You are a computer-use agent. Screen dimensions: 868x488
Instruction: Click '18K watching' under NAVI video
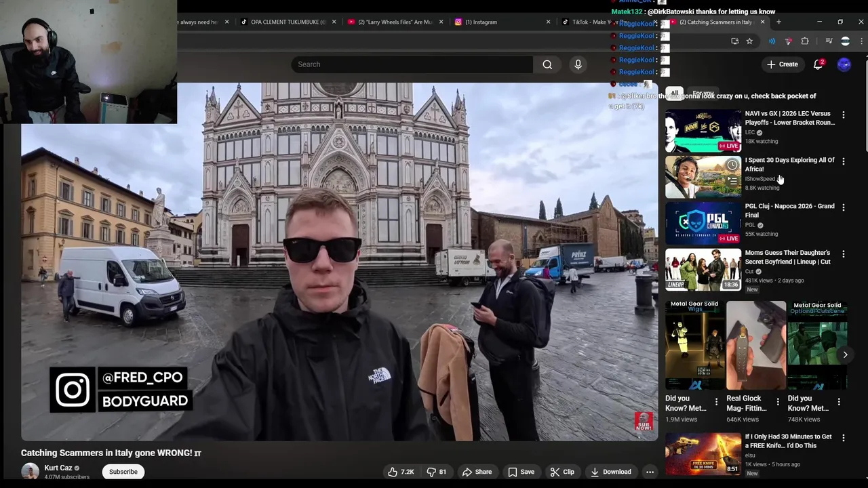click(x=762, y=141)
